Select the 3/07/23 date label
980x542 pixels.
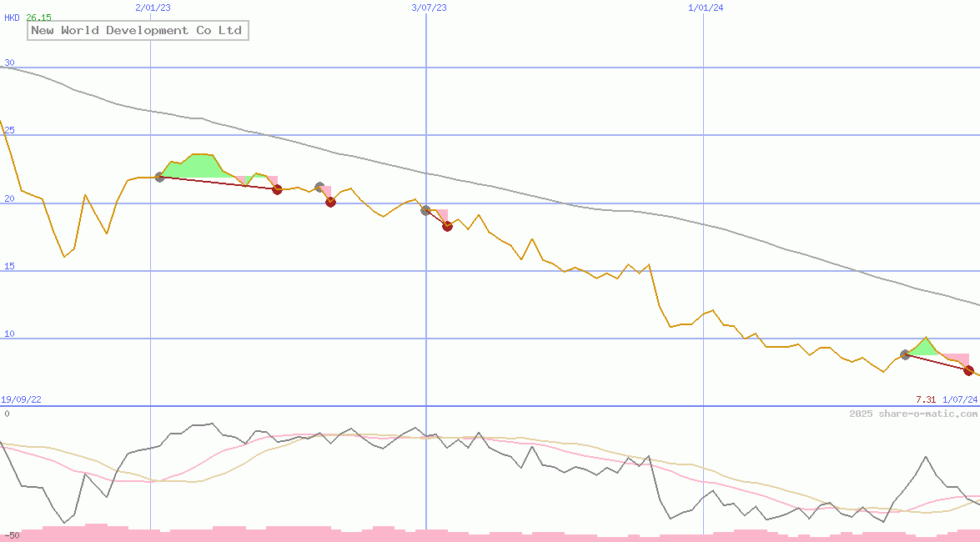click(x=429, y=8)
